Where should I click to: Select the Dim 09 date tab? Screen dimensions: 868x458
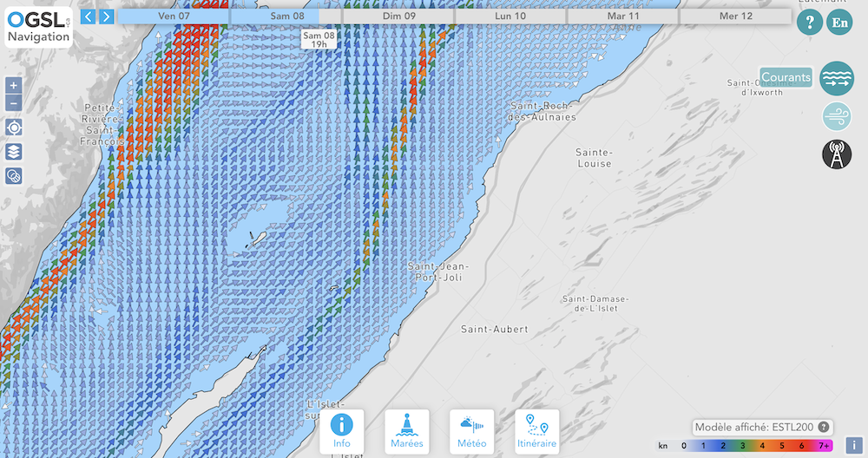click(398, 16)
